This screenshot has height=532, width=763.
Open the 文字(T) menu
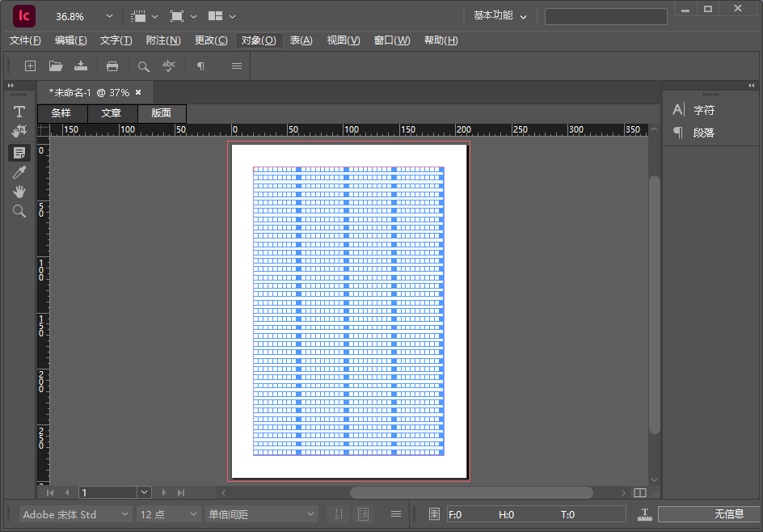[x=116, y=40]
